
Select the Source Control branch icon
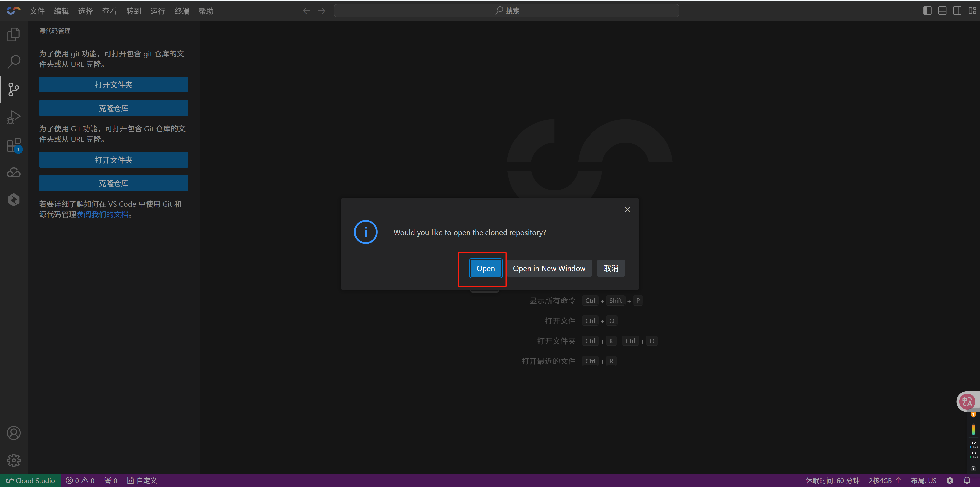14,89
